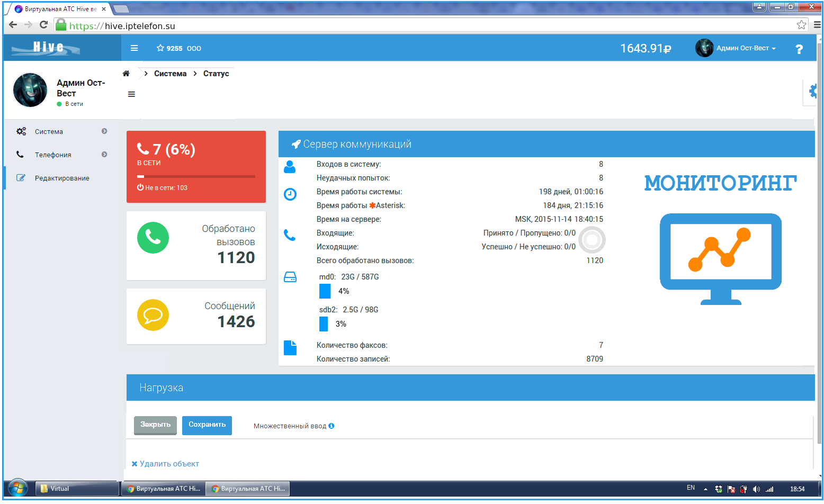Click the Не в сети: 103 label
Viewport: 824px width, 504px height.
(162, 187)
